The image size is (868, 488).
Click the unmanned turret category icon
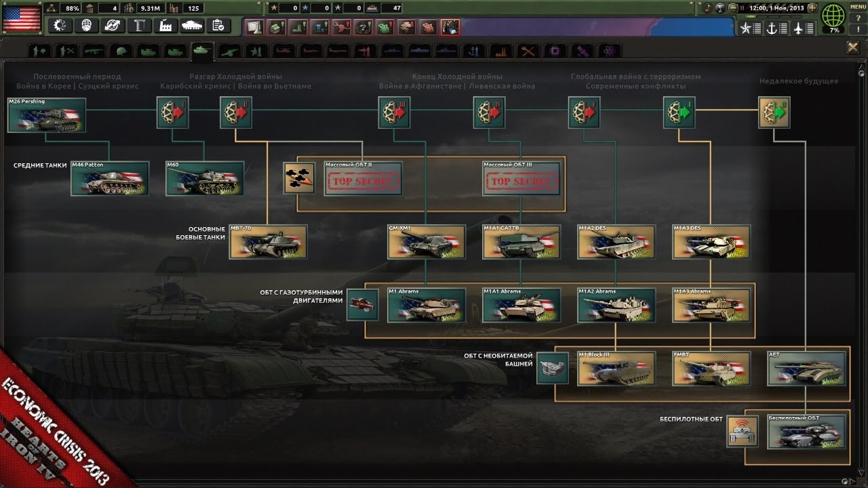[x=553, y=368]
